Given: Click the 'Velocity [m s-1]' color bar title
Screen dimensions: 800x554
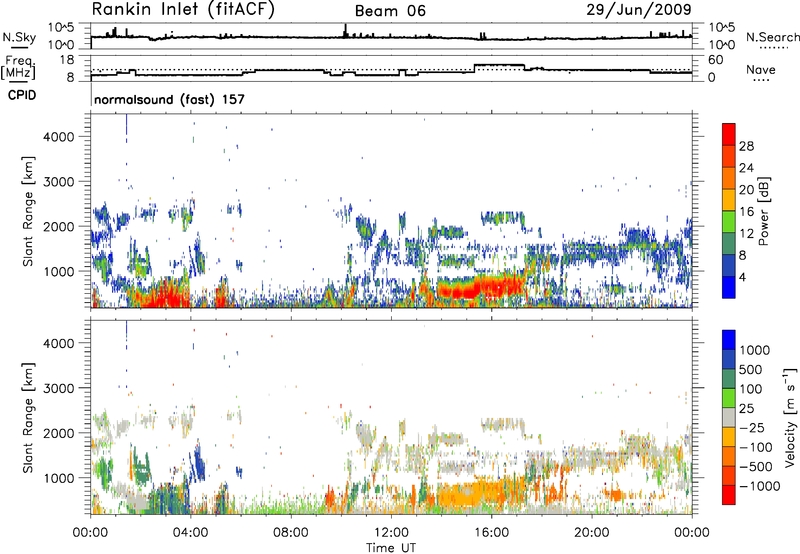Looking at the screenshot, I should 790,418.
